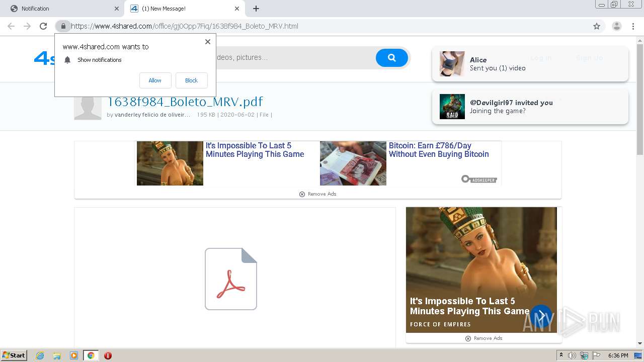The height and width of the screenshot is (362, 644).
Task: Bookmark this page with the star icon
Action: tap(597, 26)
